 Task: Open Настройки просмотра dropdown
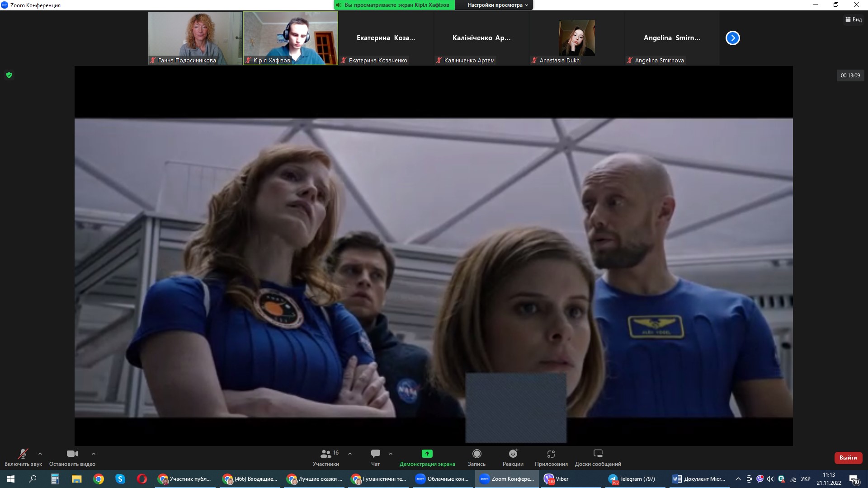497,5
